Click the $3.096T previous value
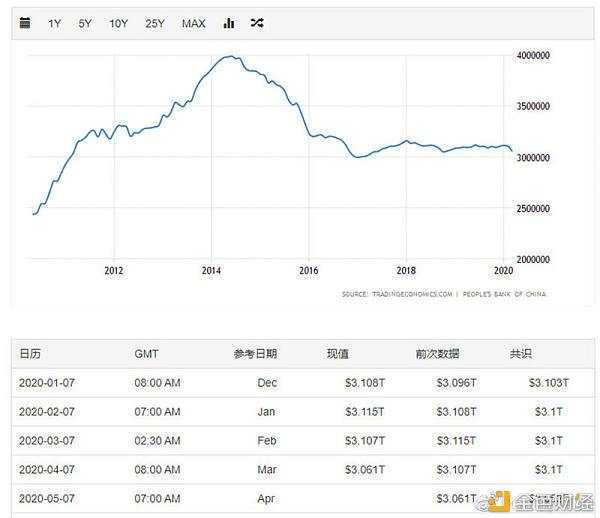Image resolution: width=600 pixels, height=518 pixels. 457,383
